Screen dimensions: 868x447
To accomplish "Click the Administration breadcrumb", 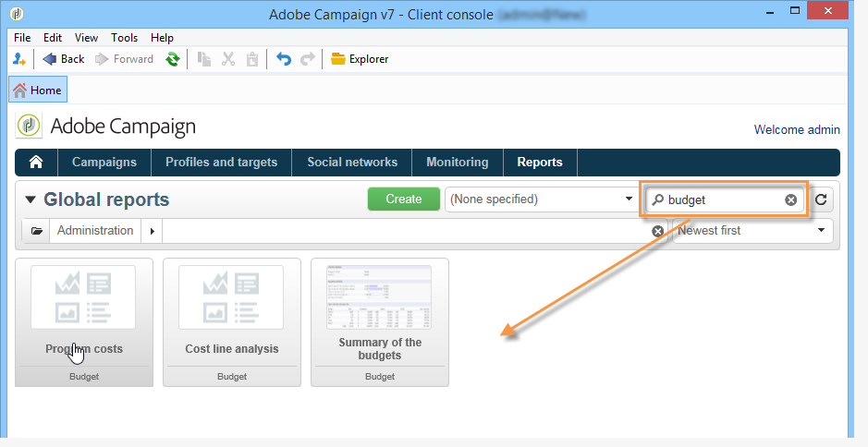I will 95,231.
